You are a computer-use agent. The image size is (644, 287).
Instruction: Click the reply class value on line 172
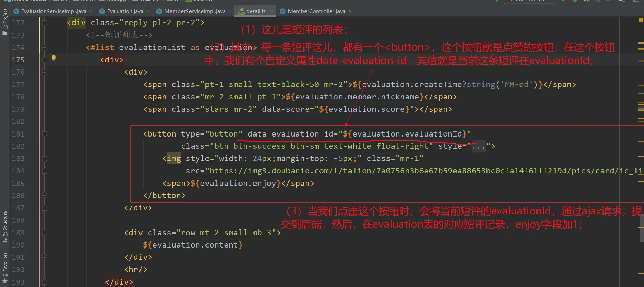coord(160,23)
